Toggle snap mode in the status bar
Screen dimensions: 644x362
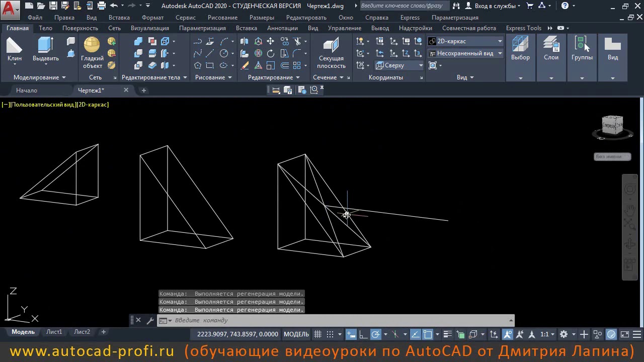click(330, 334)
